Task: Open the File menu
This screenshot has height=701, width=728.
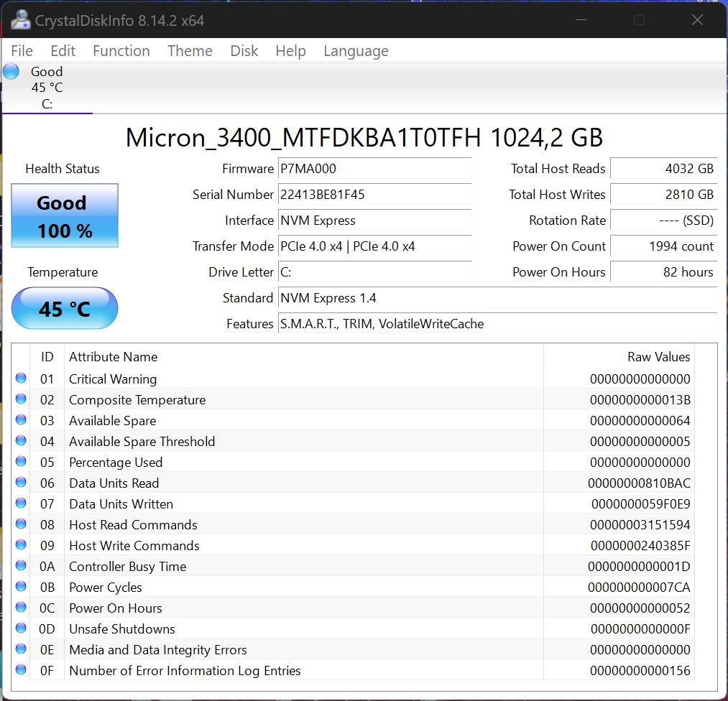Action: (22, 50)
